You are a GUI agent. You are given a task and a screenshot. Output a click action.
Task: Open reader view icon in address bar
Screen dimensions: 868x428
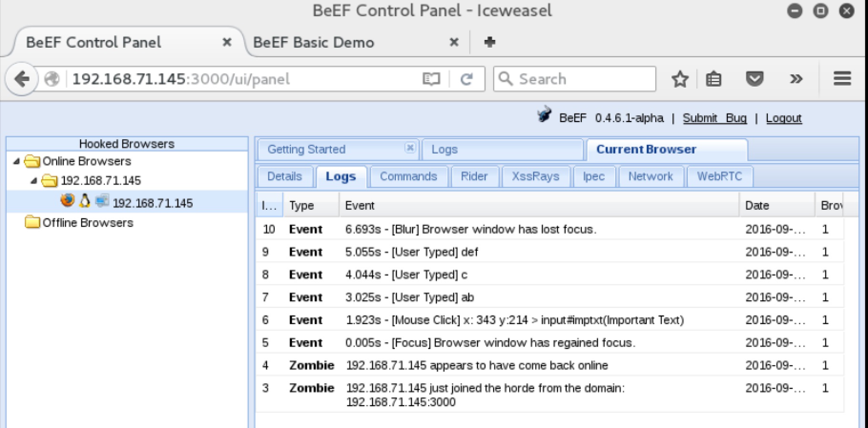(431, 79)
